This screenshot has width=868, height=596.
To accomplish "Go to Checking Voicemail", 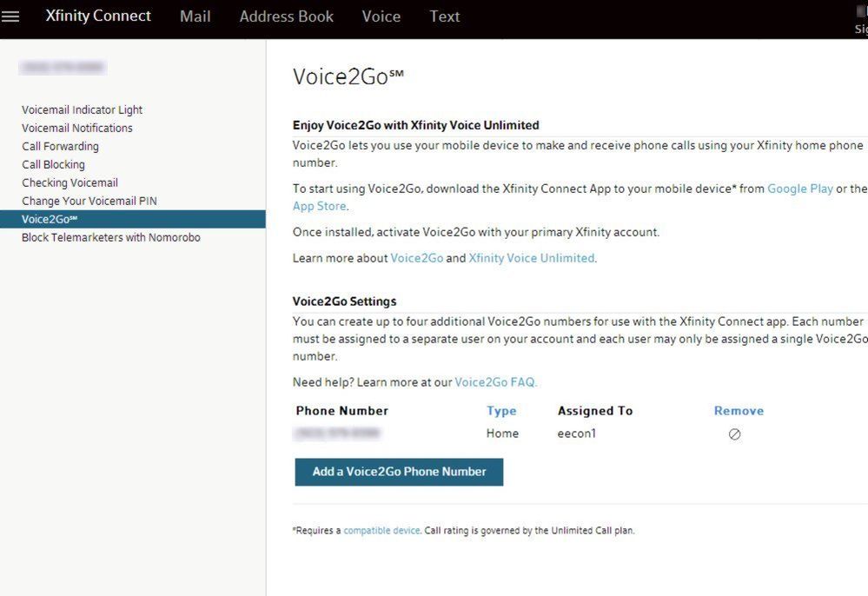I will click(x=70, y=183).
